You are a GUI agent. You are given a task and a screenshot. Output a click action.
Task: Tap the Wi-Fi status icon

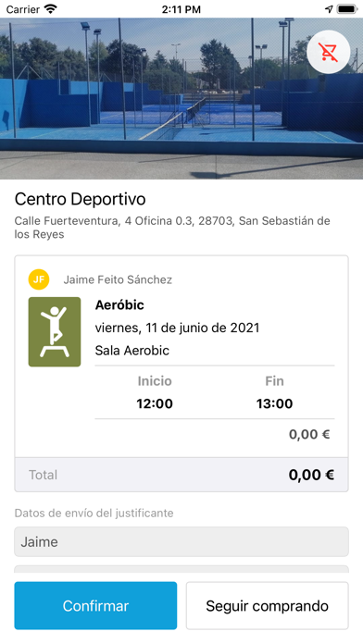51,9
